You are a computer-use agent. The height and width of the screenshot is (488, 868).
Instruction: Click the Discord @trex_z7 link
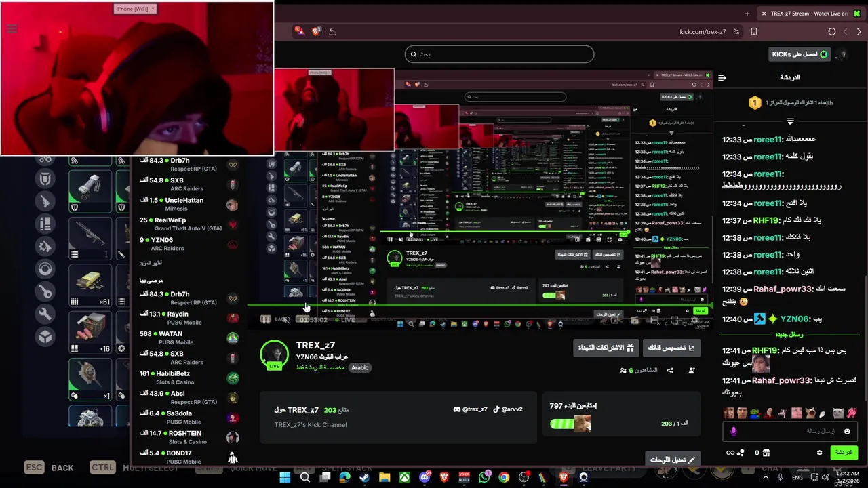[470, 409]
